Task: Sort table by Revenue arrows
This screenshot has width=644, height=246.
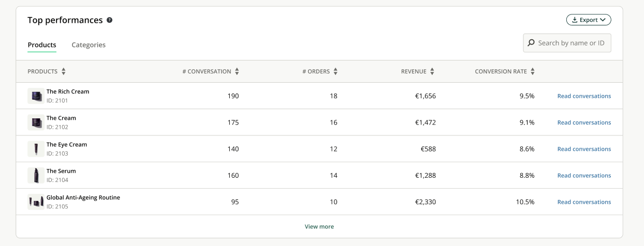Action: pos(432,72)
